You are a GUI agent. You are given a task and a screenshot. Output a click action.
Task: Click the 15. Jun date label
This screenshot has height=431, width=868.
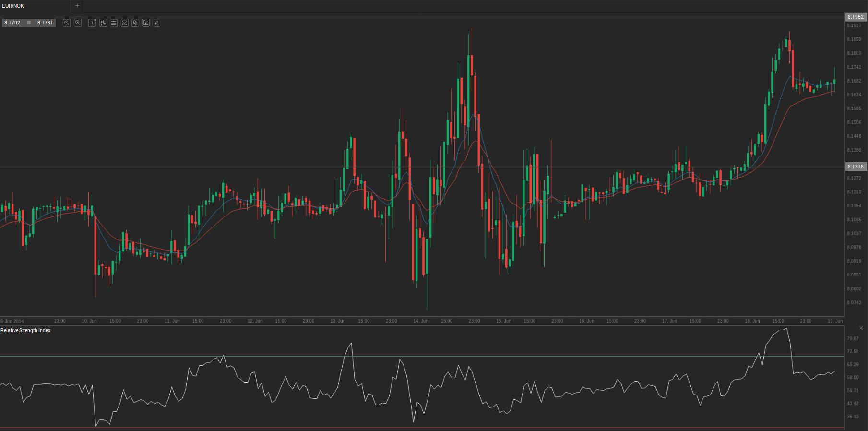coord(504,321)
